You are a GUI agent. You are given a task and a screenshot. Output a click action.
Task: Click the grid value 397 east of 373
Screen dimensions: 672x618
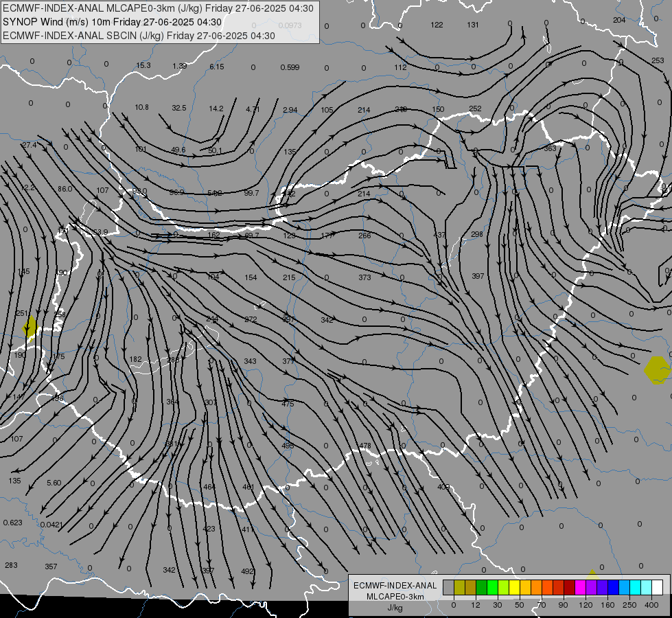(x=478, y=276)
